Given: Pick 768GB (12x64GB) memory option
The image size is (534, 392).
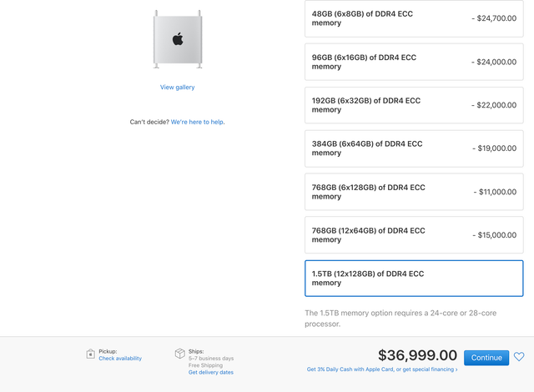Looking at the screenshot, I should pyautogui.click(x=414, y=235).
